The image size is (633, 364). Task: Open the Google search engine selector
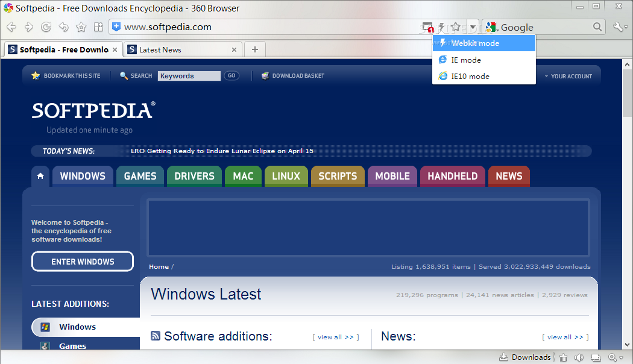click(492, 27)
